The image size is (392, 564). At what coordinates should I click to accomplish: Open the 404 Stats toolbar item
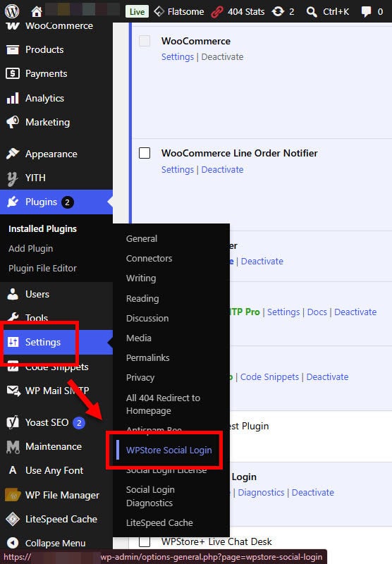click(238, 11)
